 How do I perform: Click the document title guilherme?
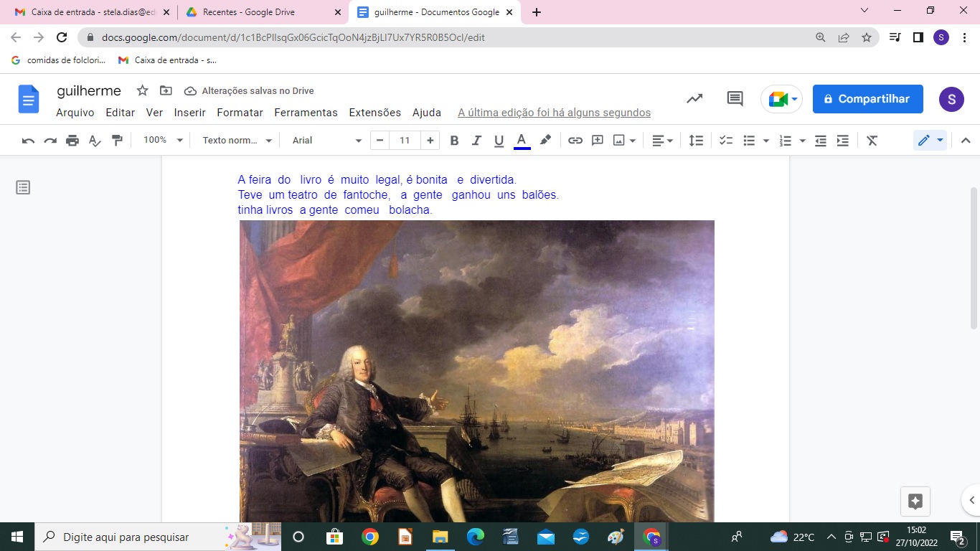click(89, 90)
